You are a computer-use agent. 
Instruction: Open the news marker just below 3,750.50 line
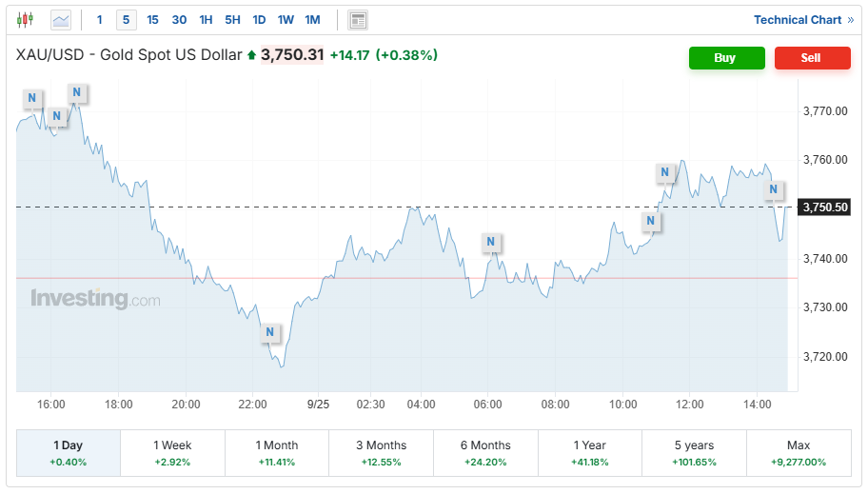click(651, 221)
